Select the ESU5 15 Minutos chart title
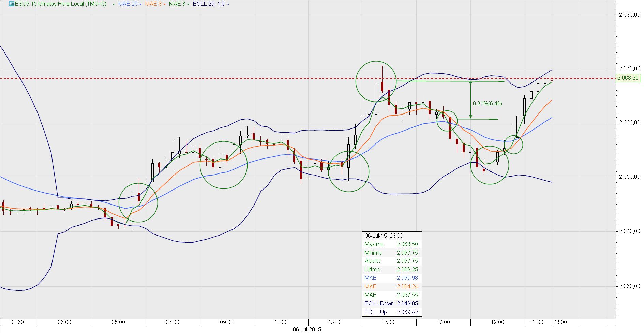 point(61,4)
